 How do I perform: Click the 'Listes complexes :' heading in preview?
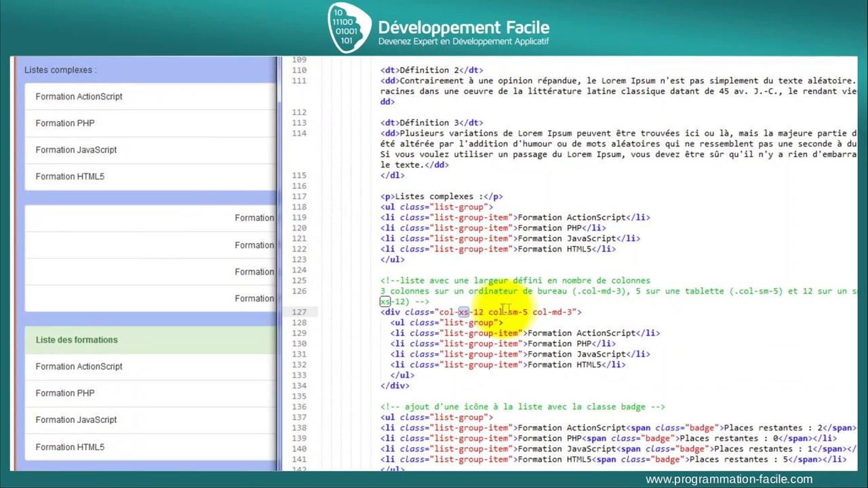tap(60, 70)
